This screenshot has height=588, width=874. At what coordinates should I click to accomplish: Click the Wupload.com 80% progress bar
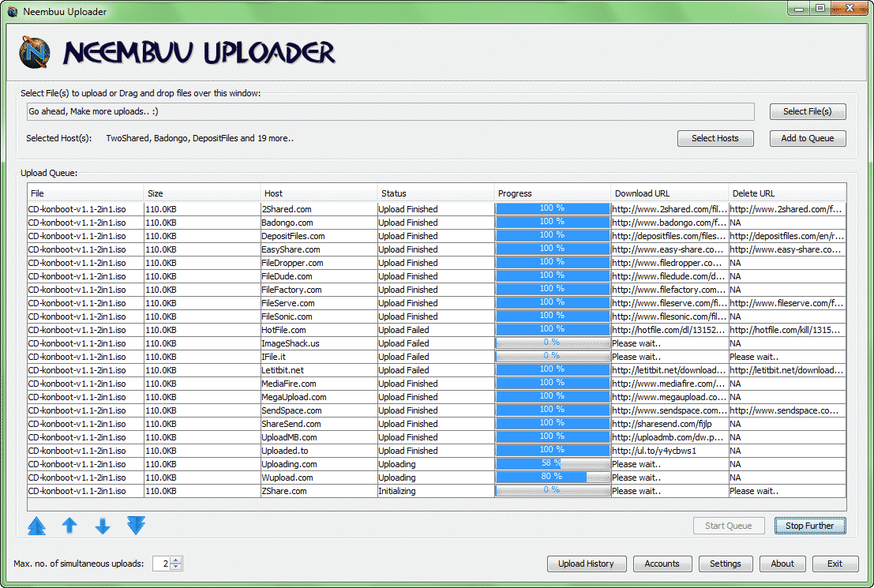[552, 478]
